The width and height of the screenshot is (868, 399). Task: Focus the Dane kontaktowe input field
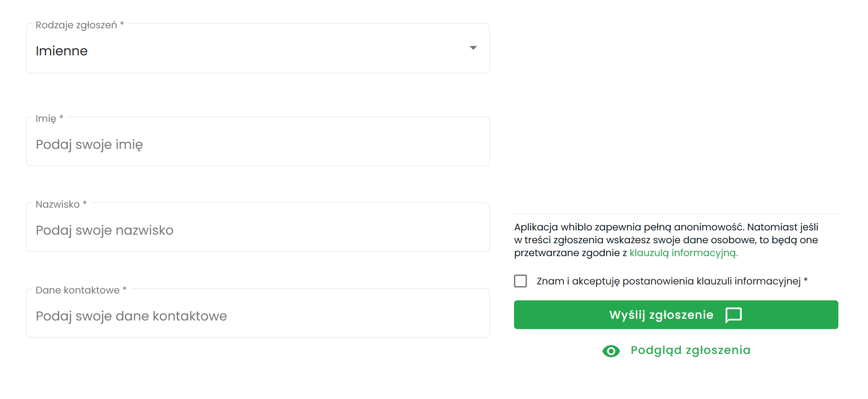click(x=257, y=316)
